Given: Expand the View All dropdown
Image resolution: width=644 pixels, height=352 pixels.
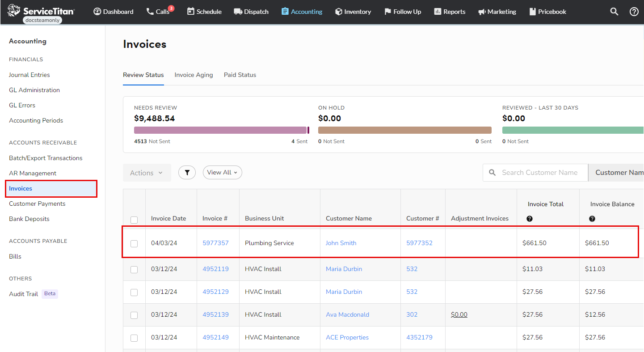Looking at the screenshot, I should coord(222,172).
